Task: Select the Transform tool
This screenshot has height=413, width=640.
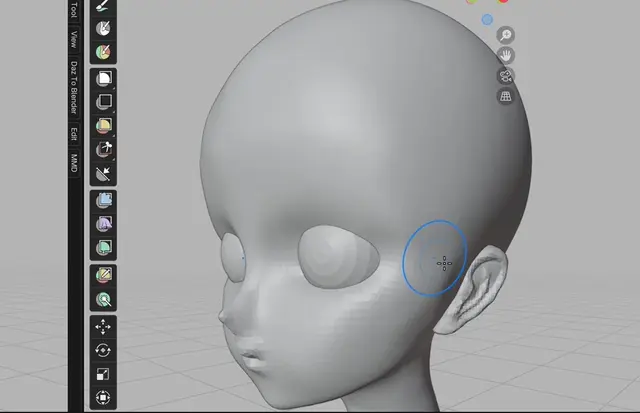Action: 103,397
